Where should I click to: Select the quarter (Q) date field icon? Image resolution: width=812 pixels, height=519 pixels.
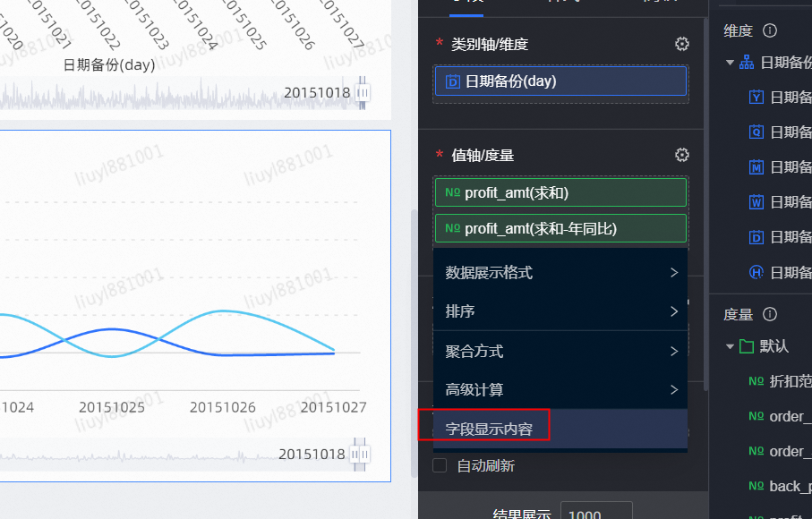pyautogui.click(x=756, y=132)
